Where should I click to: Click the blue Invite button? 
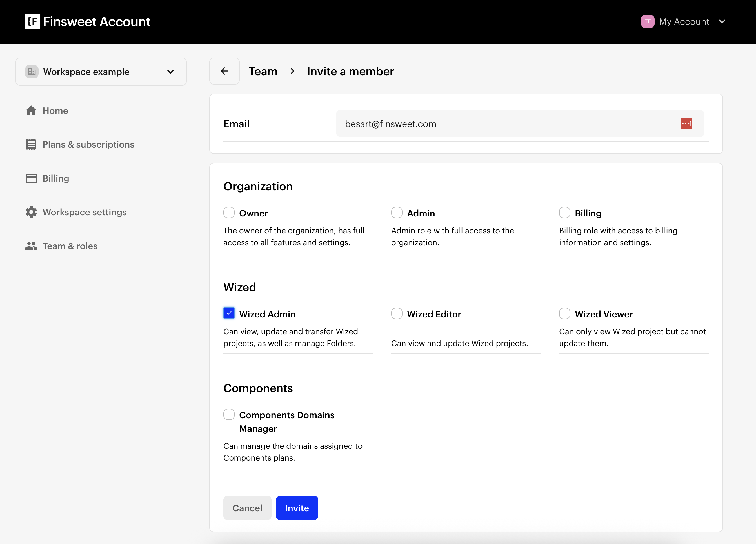[297, 508]
